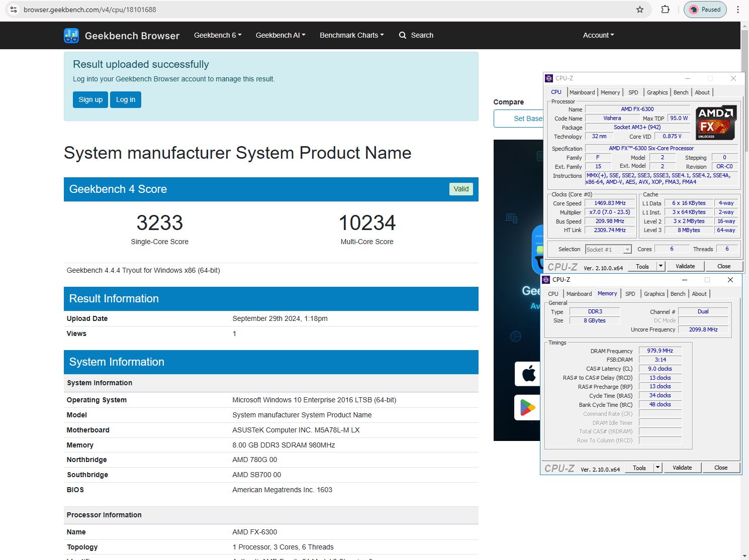This screenshot has height=560, width=749.
Task: Open the Geekbench 6 dropdown menu
Action: click(218, 35)
